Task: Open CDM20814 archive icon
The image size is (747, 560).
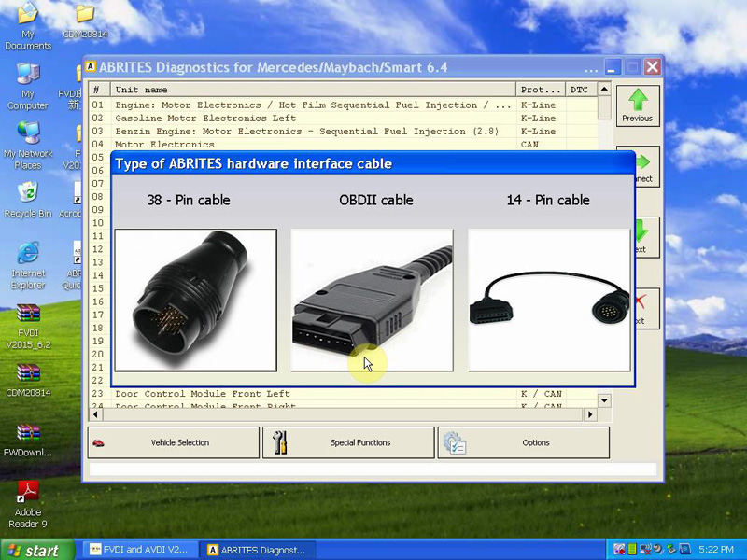Action: coord(28,379)
